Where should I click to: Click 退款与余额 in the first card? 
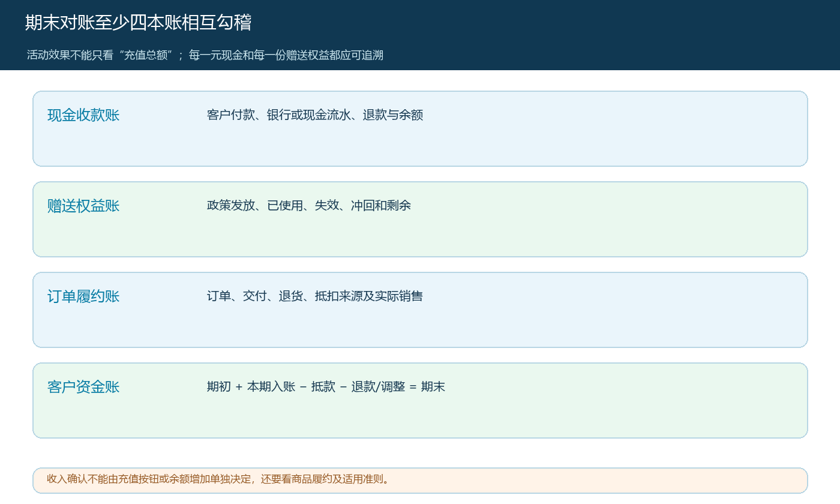[393, 115]
